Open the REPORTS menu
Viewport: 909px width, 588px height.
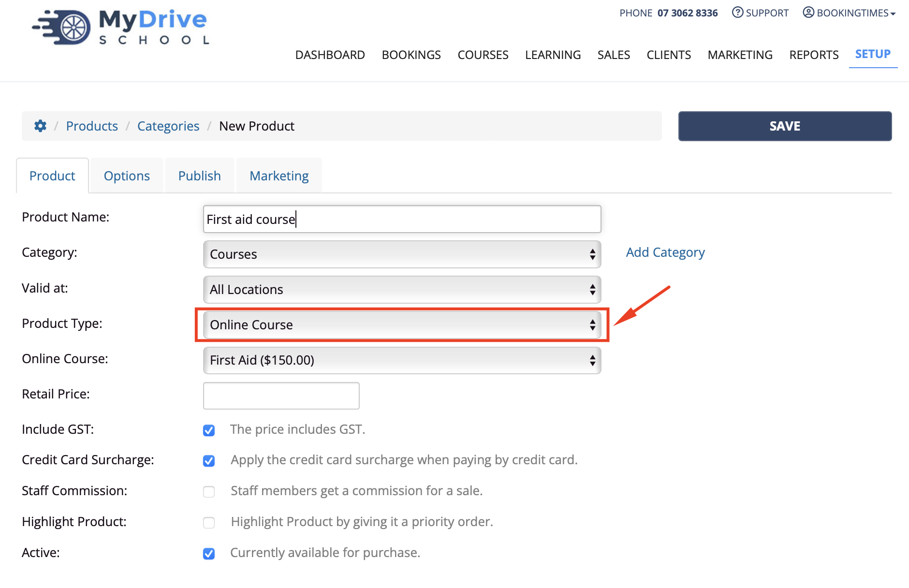[814, 55]
